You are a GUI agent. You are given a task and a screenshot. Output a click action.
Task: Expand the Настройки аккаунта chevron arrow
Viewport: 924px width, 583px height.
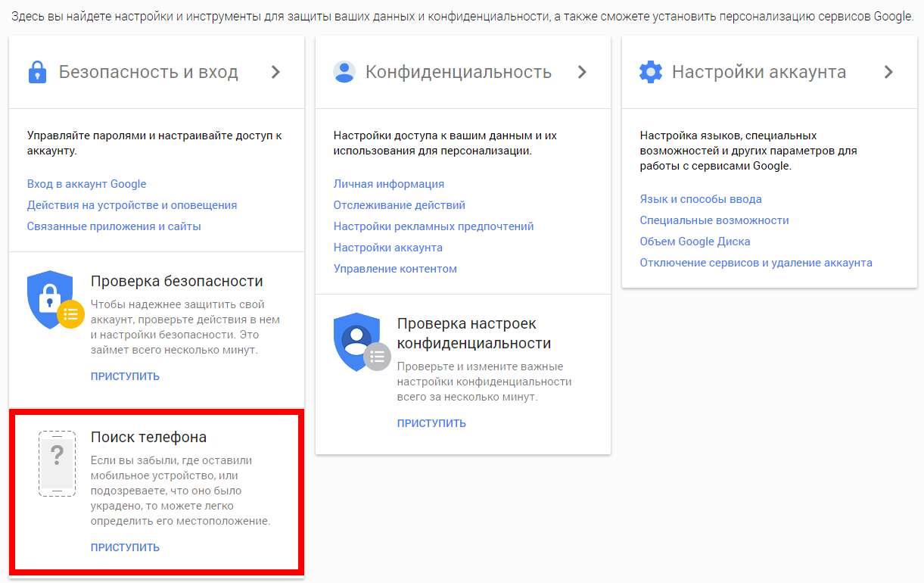click(x=888, y=72)
